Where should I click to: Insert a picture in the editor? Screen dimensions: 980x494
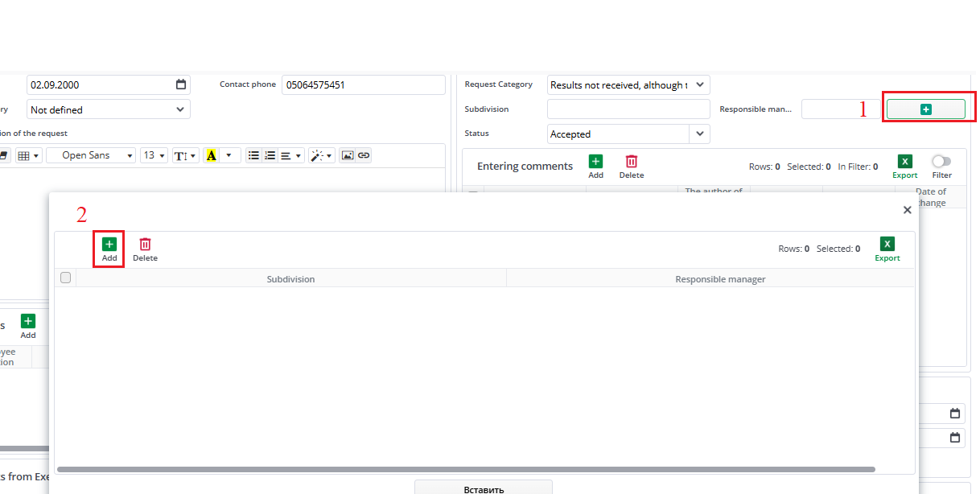348,155
